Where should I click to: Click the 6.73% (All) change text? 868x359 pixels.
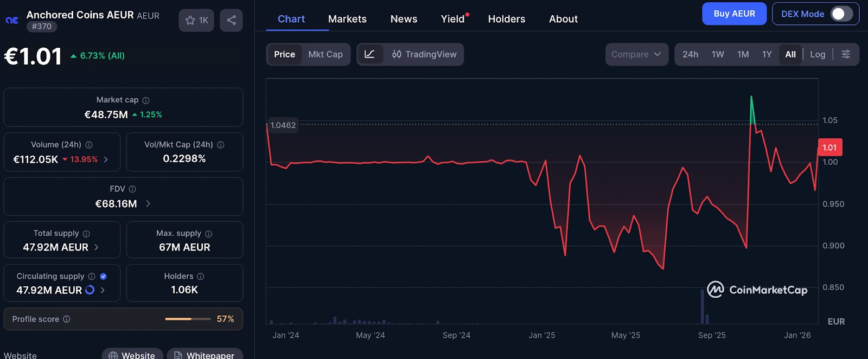point(102,56)
